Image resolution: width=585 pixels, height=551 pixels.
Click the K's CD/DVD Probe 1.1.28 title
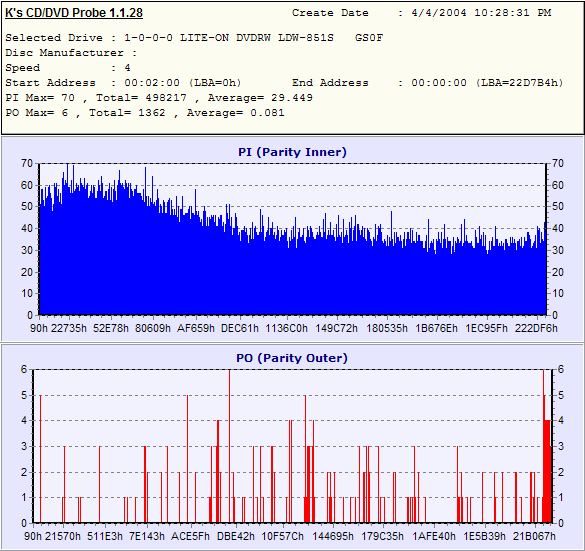(x=74, y=13)
